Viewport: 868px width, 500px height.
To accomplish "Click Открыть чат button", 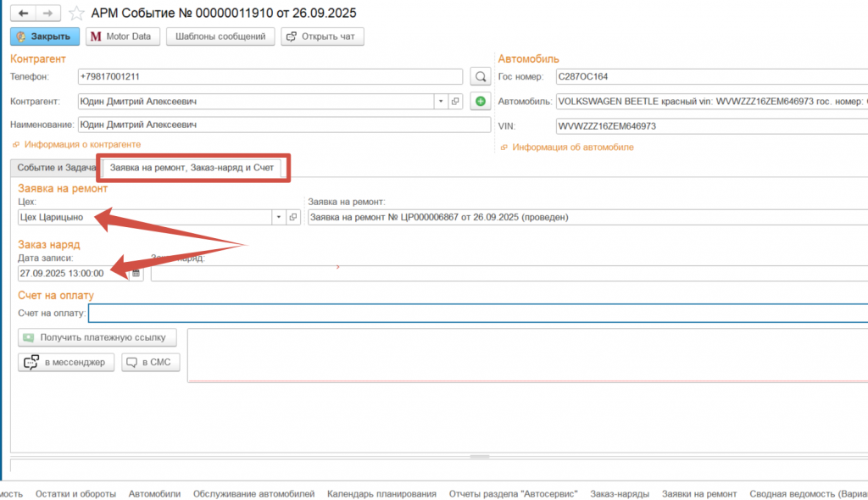I will [323, 36].
